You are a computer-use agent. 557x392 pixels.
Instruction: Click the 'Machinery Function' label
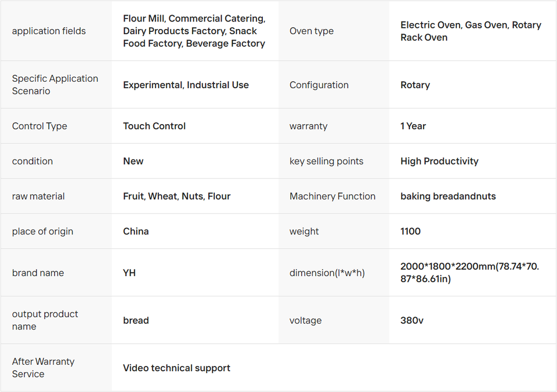click(332, 196)
